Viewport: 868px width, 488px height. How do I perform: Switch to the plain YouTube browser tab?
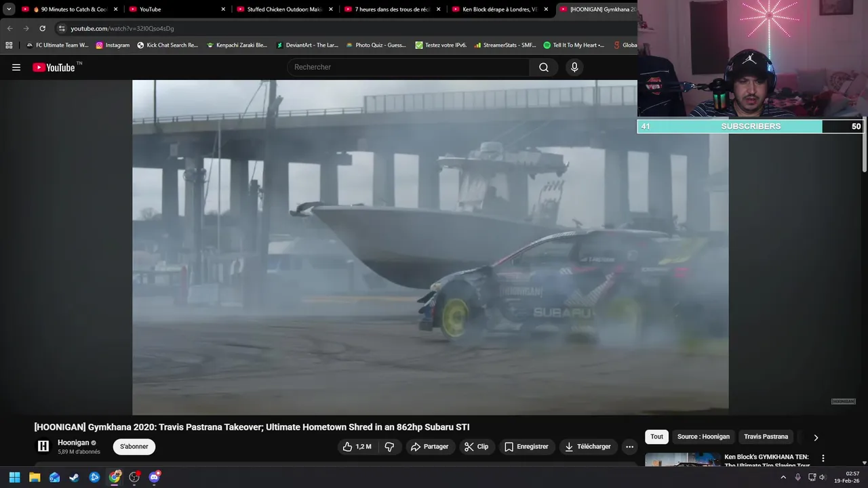178,9
